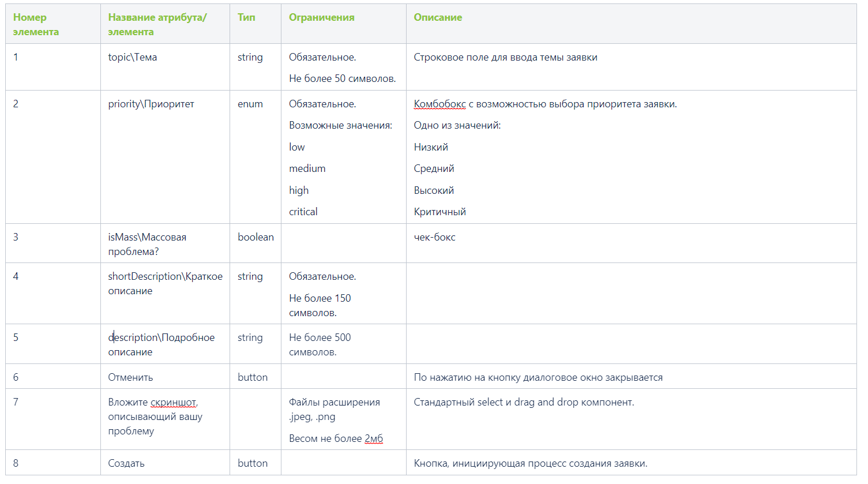Click 'button' type in the Отменить row
The image size is (868, 484).
click(x=253, y=377)
